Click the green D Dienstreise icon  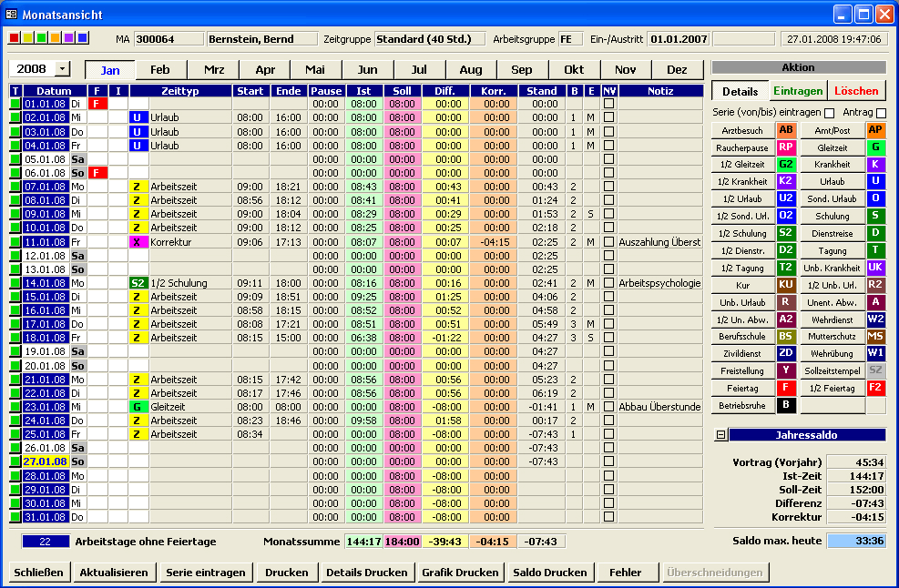(x=875, y=233)
